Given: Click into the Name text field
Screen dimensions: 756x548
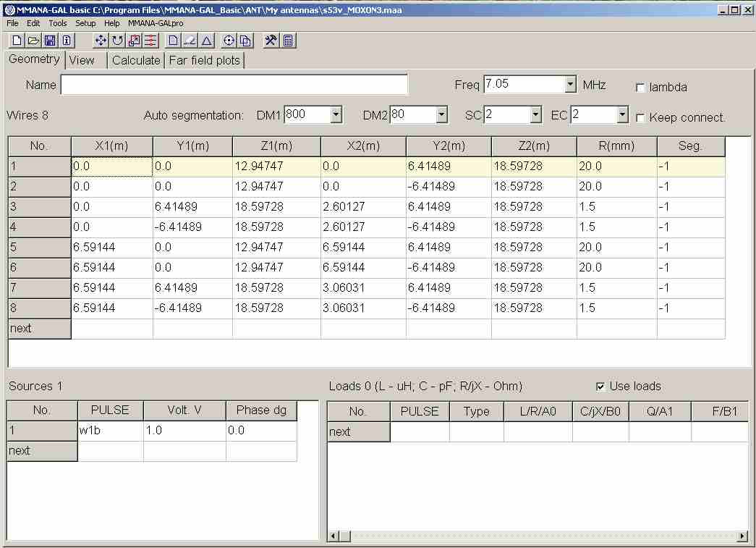Looking at the screenshot, I should pyautogui.click(x=234, y=85).
